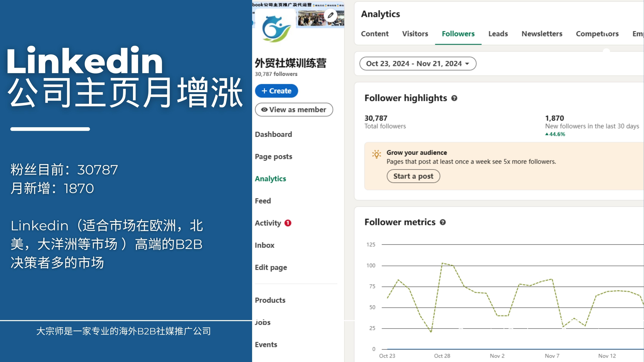Click the Activity red notification badge
This screenshot has width=644, height=362.
pyautogui.click(x=288, y=223)
